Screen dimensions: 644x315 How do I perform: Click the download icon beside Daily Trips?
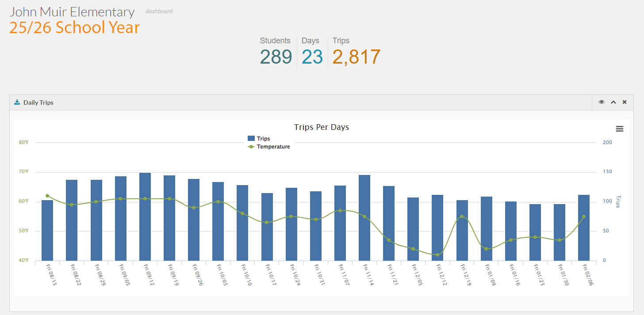17,102
